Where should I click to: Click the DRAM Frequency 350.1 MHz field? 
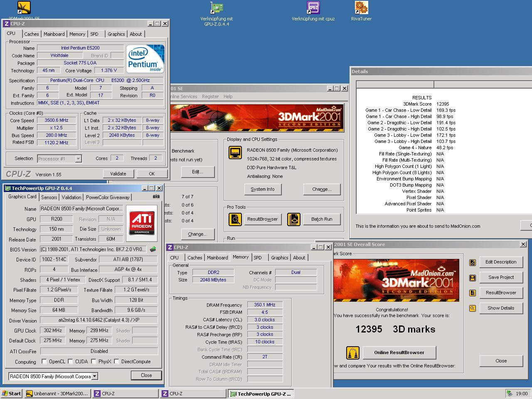(x=265, y=305)
